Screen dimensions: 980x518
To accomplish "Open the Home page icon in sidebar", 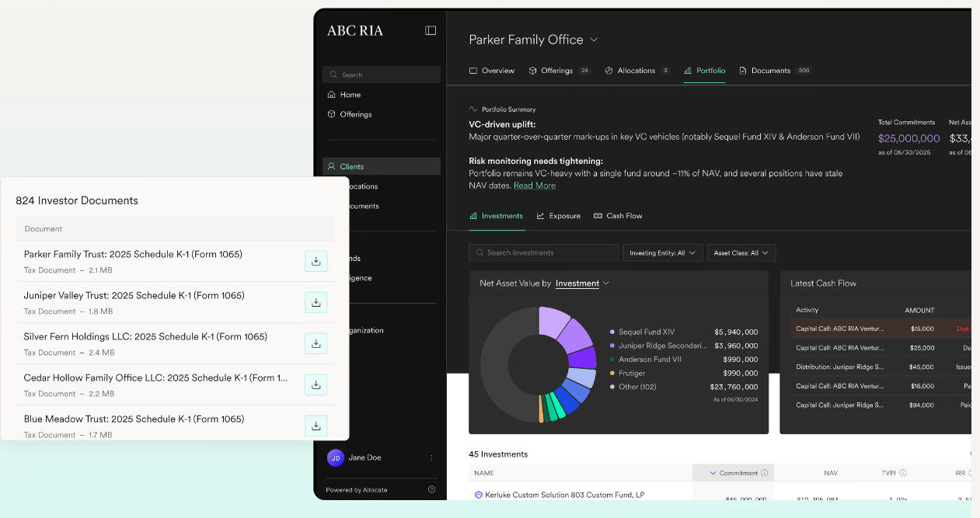I will point(331,95).
